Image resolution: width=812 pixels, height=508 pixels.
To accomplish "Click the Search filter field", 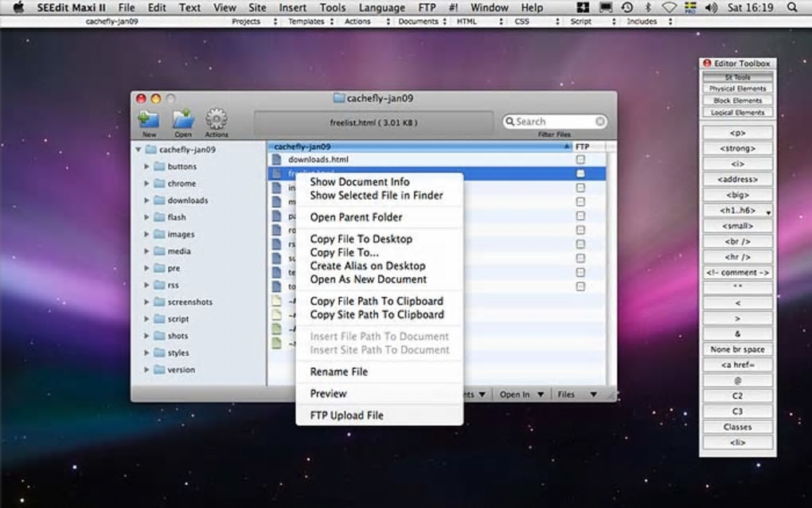I will tap(554, 121).
